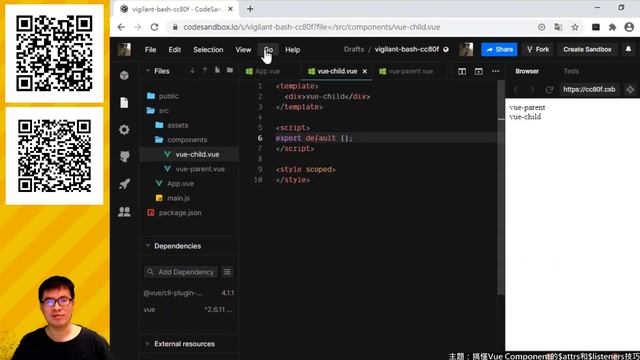Click Chrome reload page button
640x360 pixels.
click(x=154, y=27)
